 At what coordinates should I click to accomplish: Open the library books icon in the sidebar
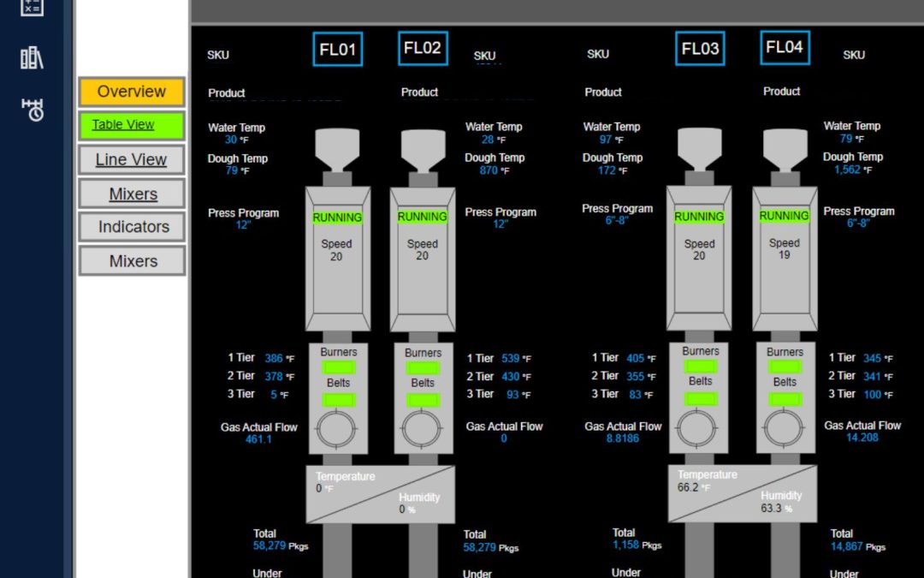pos(32,58)
